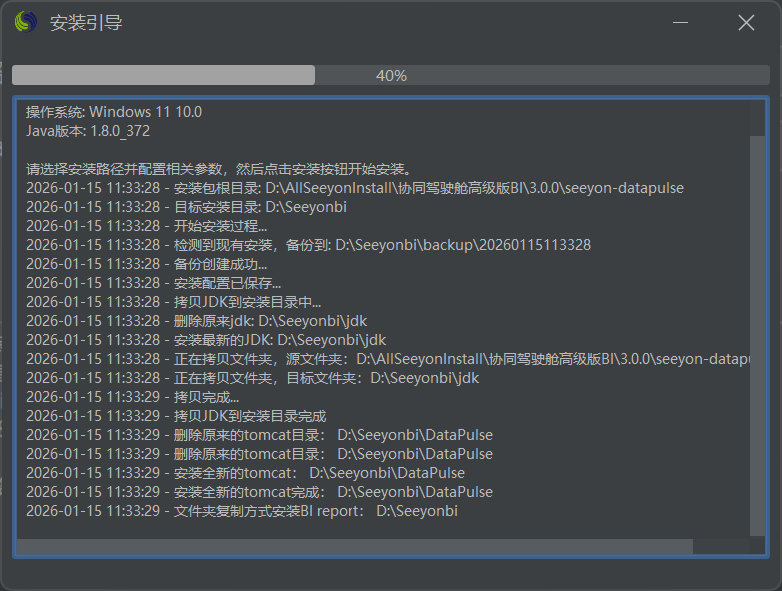Click the 操作系统: Windows 11 10.0 line
Viewport: 782px width, 591px height.
coord(114,112)
